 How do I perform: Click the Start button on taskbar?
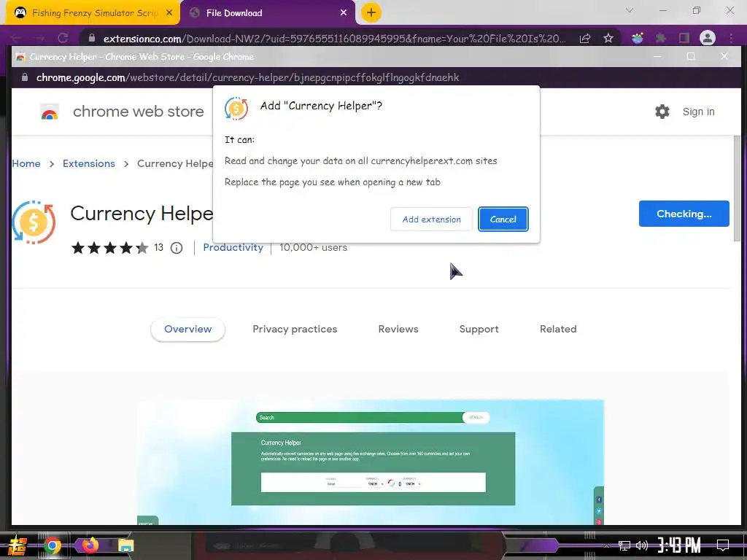[18, 545]
